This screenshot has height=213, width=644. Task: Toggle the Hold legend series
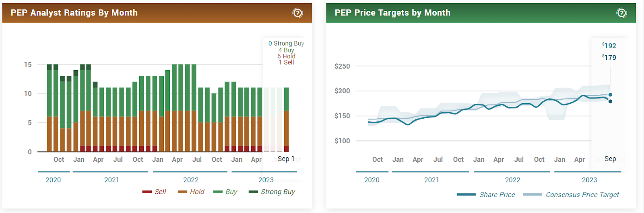click(191, 192)
